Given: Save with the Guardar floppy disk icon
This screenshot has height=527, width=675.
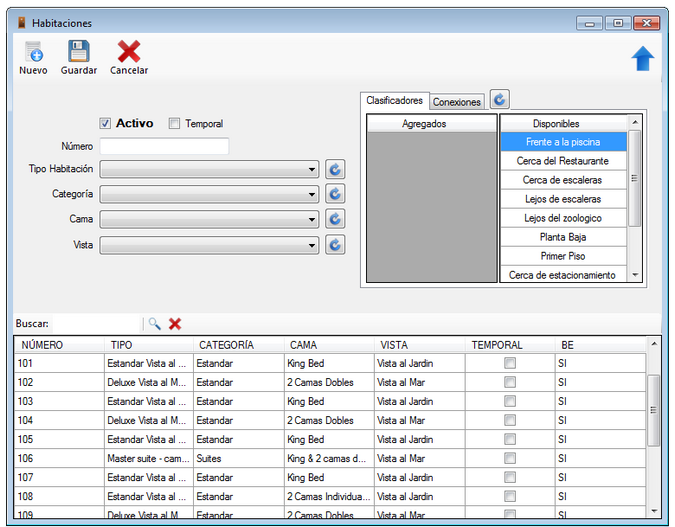Looking at the screenshot, I should coord(79,52).
